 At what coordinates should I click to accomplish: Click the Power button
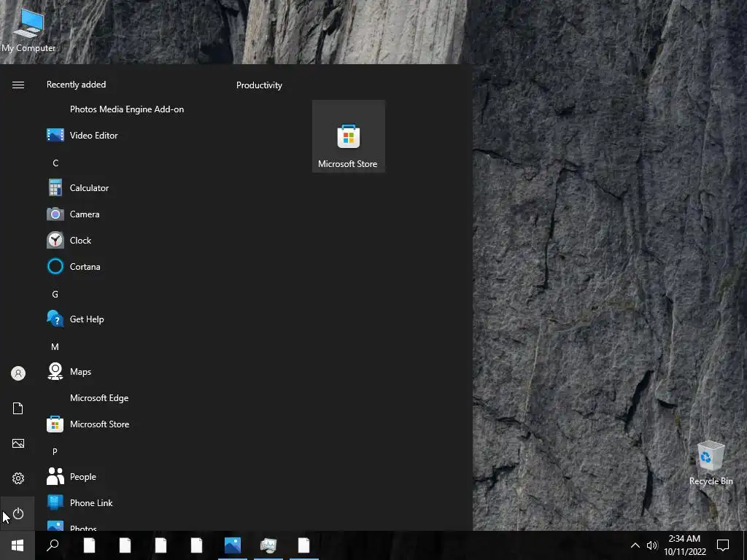click(x=18, y=513)
